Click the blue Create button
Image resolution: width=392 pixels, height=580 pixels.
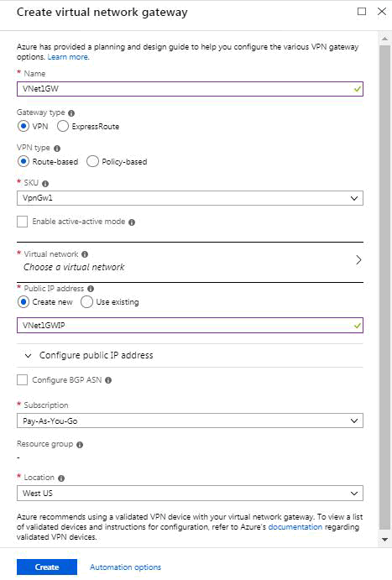click(47, 567)
